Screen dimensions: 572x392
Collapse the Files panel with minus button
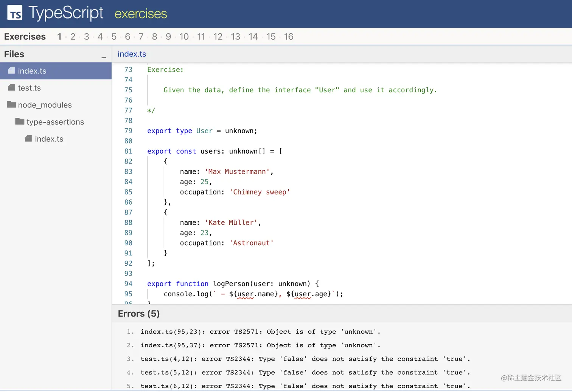click(x=104, y=57)
